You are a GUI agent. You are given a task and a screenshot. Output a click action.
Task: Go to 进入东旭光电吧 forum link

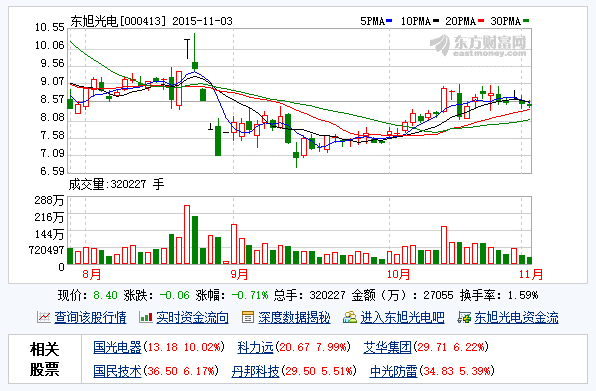pyautogui.click(x=403, y=317)
